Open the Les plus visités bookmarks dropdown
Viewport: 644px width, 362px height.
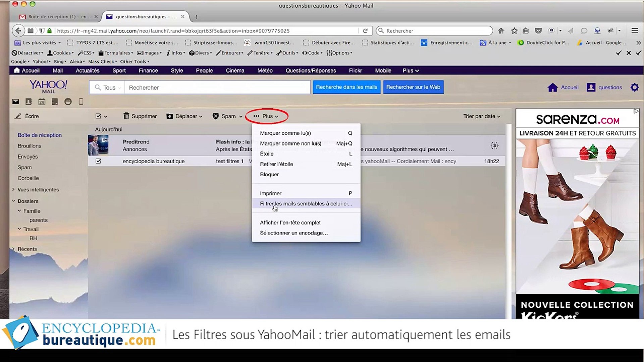coord(38,43)
